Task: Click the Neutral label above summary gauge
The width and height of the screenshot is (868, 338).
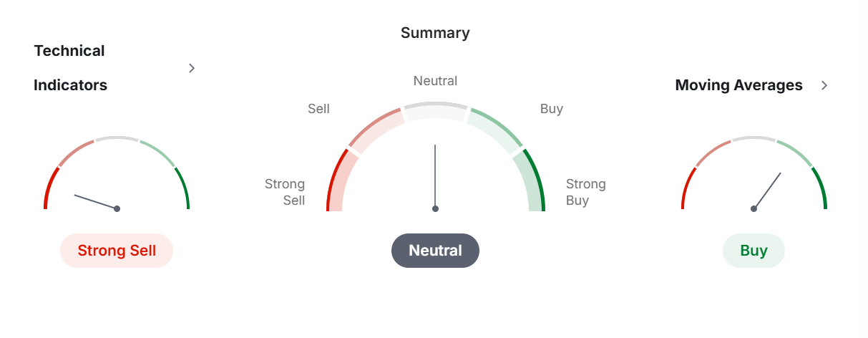Action: click(x=435, y=81)
